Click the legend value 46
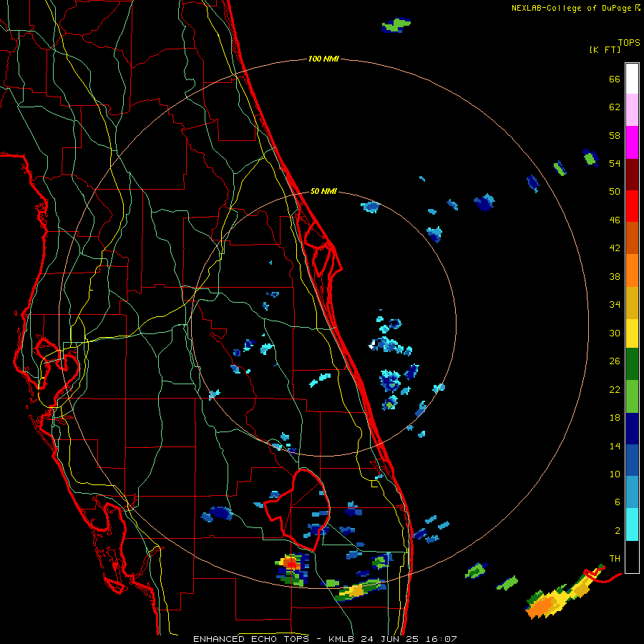 (615, 220)
